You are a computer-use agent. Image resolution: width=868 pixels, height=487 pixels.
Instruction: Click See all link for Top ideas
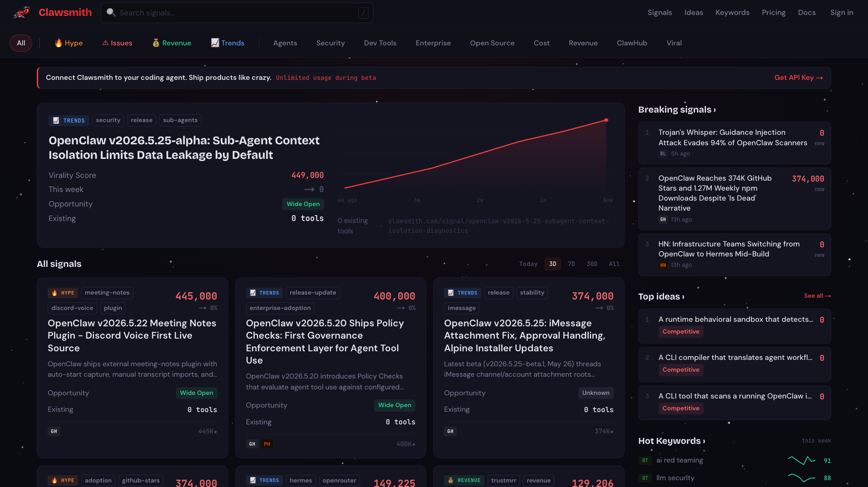tap(817, 296)
